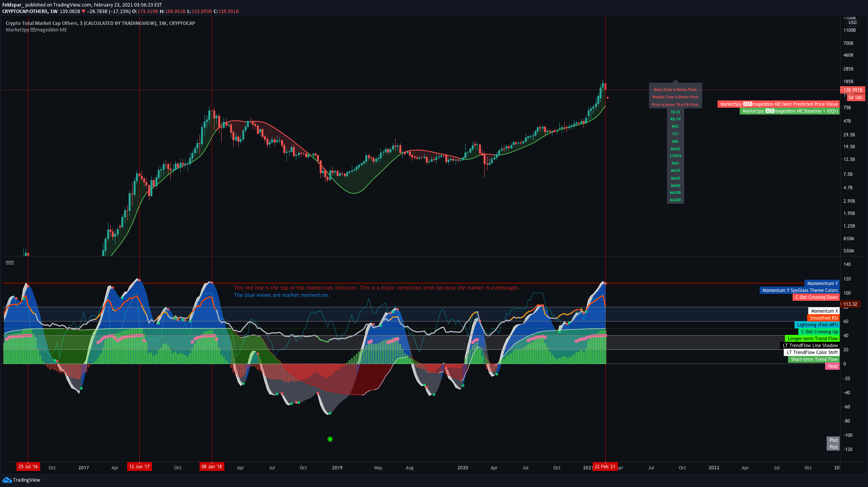Click the 08 Jan '18 date marker
Viewport: 868px width, 487px height.
point(212,467)
